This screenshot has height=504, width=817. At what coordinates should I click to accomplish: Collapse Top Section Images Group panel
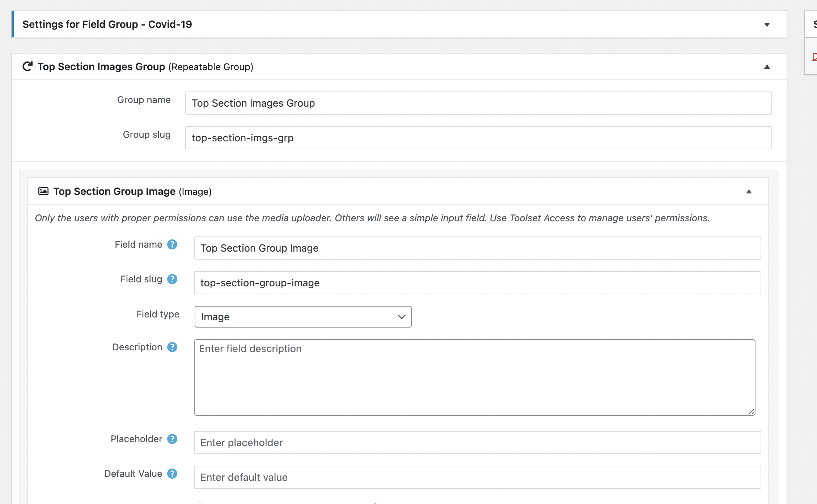(x=767, y=67)
